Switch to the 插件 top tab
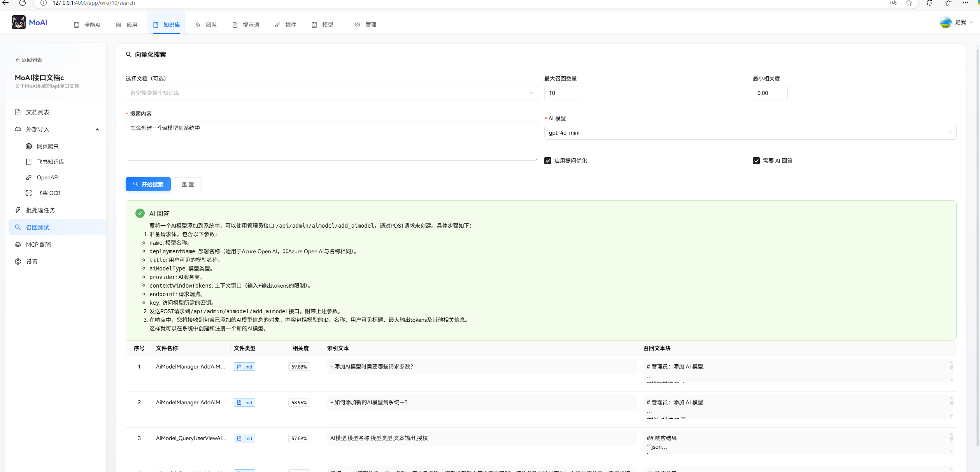The width and height of the screenshot is (980, 472). [x=286, y=25]
